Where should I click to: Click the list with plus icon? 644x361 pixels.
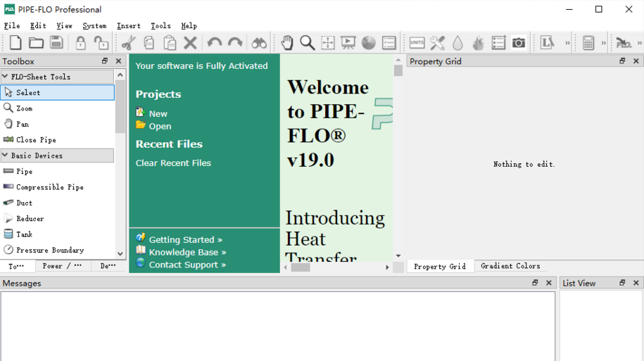pos(498,42)
